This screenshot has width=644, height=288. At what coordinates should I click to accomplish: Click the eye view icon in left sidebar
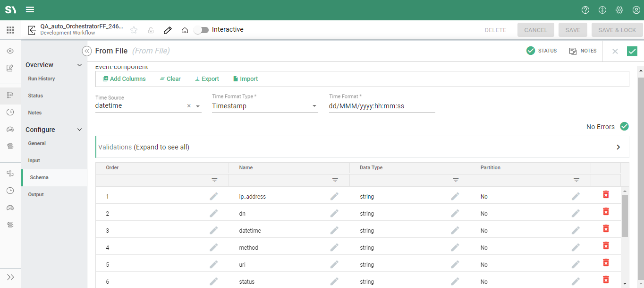[10, 51]
